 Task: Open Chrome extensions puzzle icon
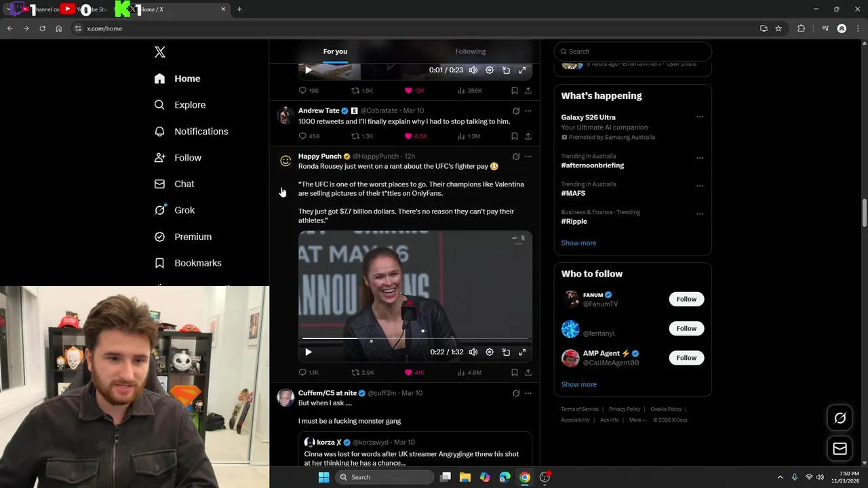coord(802,28)
